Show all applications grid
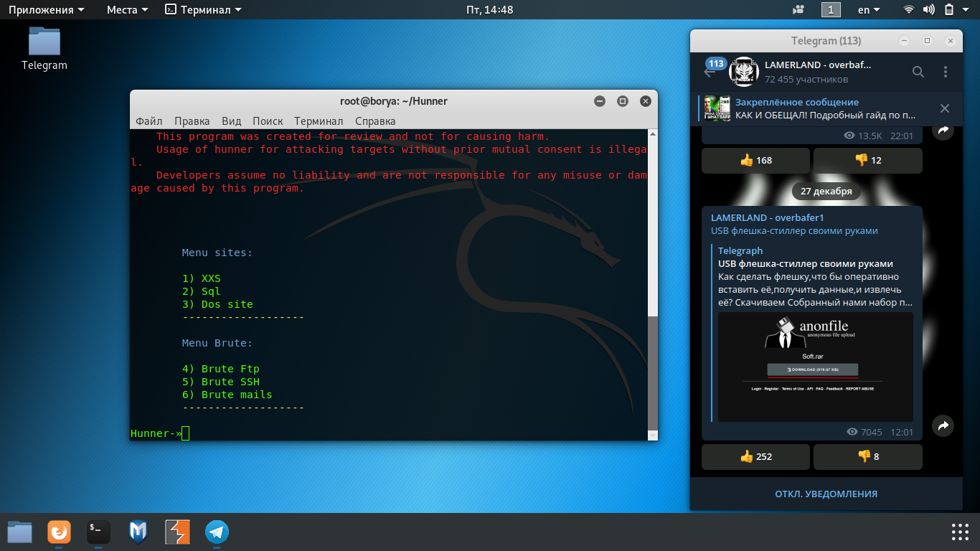The image size is (980, 551). click(x=960, y=532)
